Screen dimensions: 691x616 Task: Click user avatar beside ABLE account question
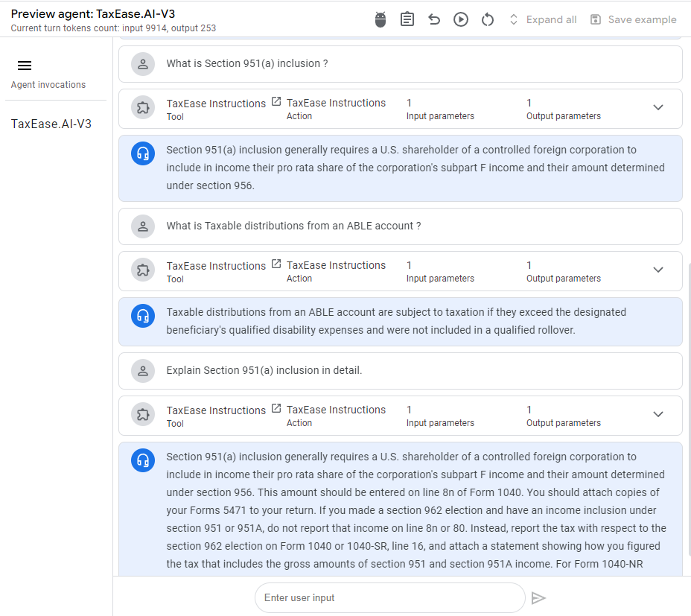pos(143,226)
